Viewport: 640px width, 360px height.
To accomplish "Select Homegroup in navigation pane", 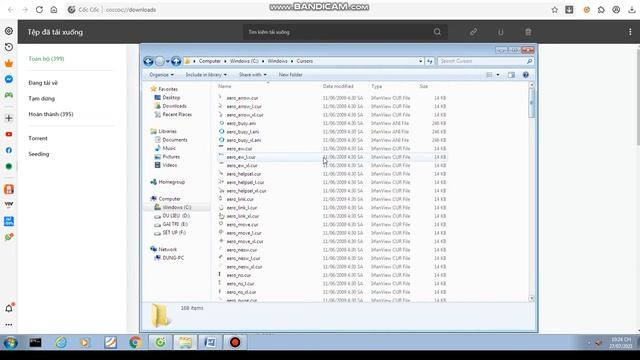I will coord(171,182).
